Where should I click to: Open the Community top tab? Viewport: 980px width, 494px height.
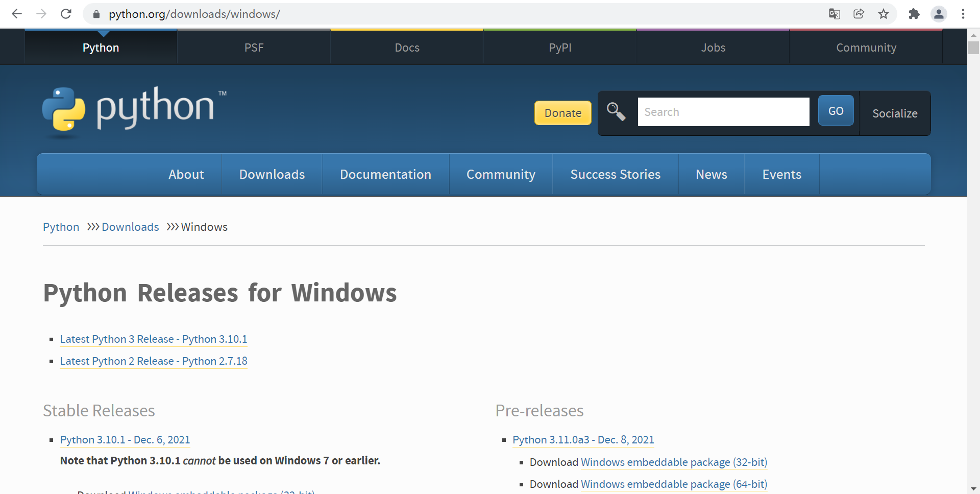[866, 47]
